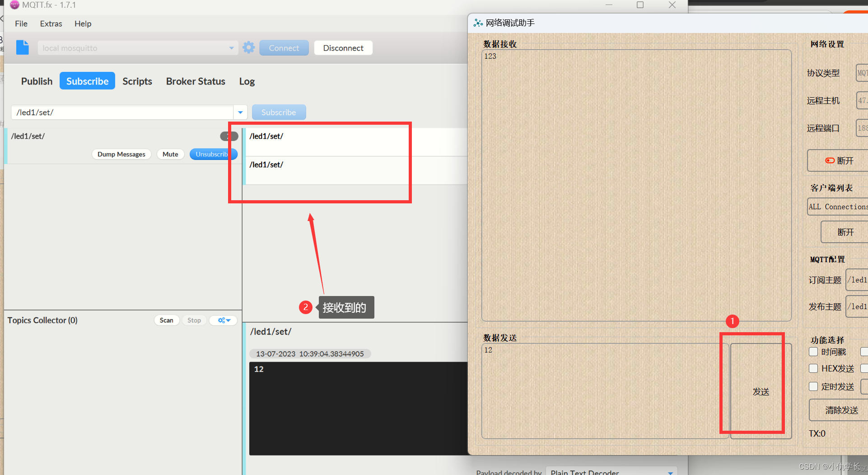The width and height of the screenshot is (868, 475).
Task: Enable the 时间戳 checkbox
Action: pyautogui.click(x=813, y=352)
